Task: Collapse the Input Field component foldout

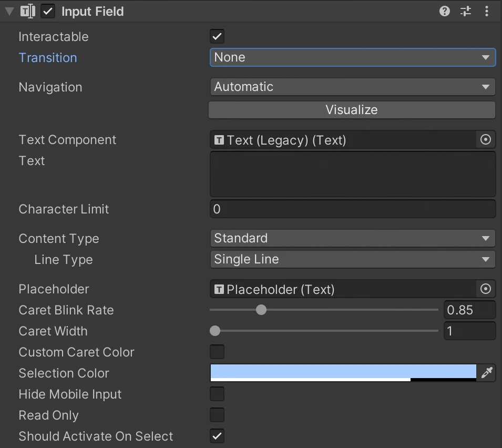Action: coord(9,12)
